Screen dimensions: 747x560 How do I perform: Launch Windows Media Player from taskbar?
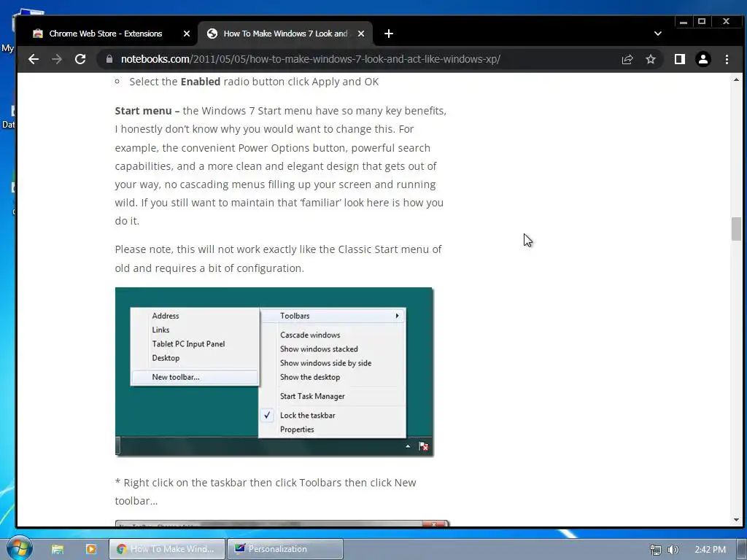pyautogui.click(x=91, y=549)
